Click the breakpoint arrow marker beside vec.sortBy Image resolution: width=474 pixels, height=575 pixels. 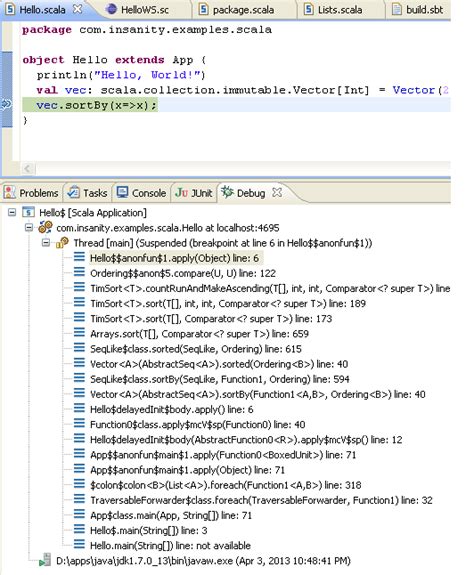click(6, 105)
